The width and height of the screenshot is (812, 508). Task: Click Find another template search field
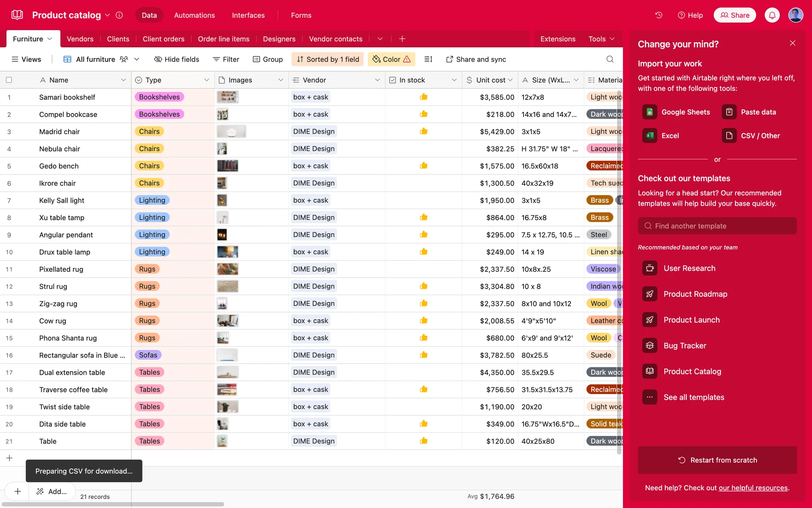(x=717, y=226)
